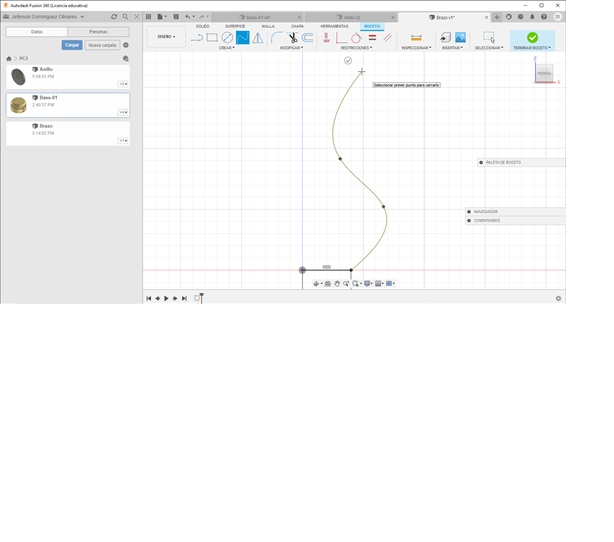Open the help icon

point(544,17)
